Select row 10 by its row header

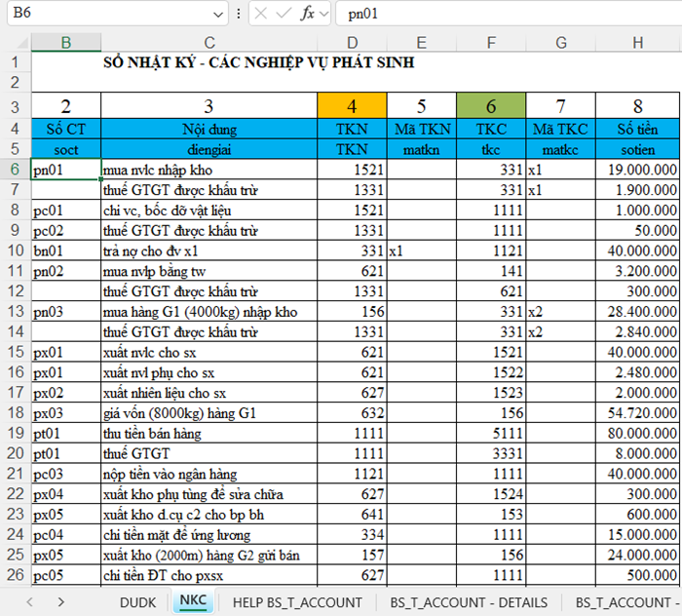click(x=16, y=250)
